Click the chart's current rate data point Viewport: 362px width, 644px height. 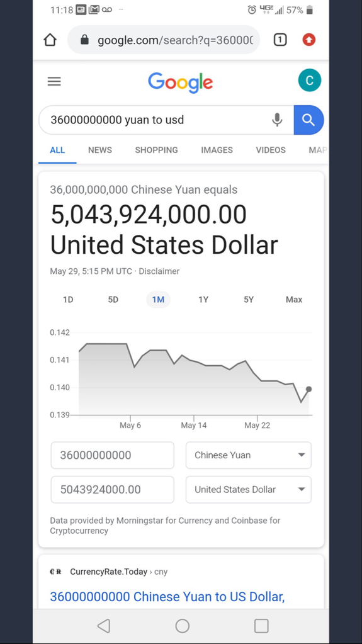308,389
